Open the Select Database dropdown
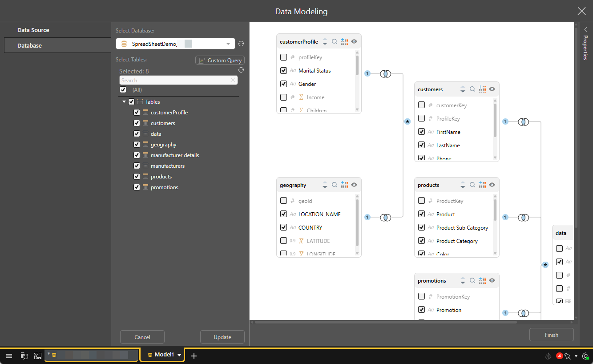Viewport: 593px width, 364px height. pyautogui.click(x=228, y=44)
